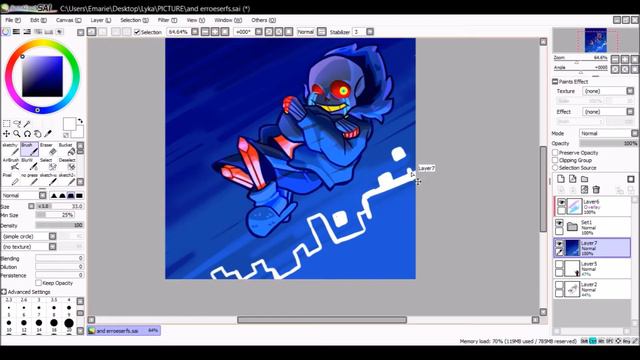The image size is (640, 360).
Task: Delete the selected layer with trash icon
Action: coord(596,189)
